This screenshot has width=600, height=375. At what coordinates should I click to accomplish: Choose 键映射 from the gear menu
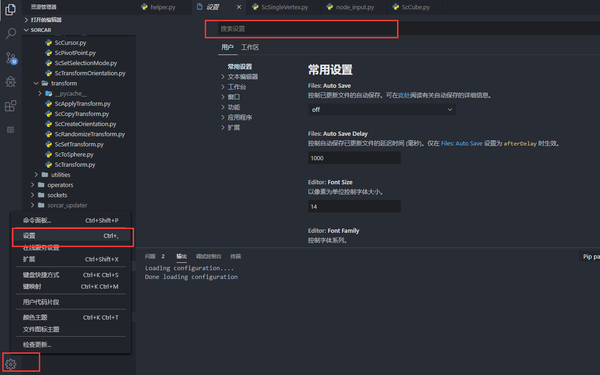[71, 287]
